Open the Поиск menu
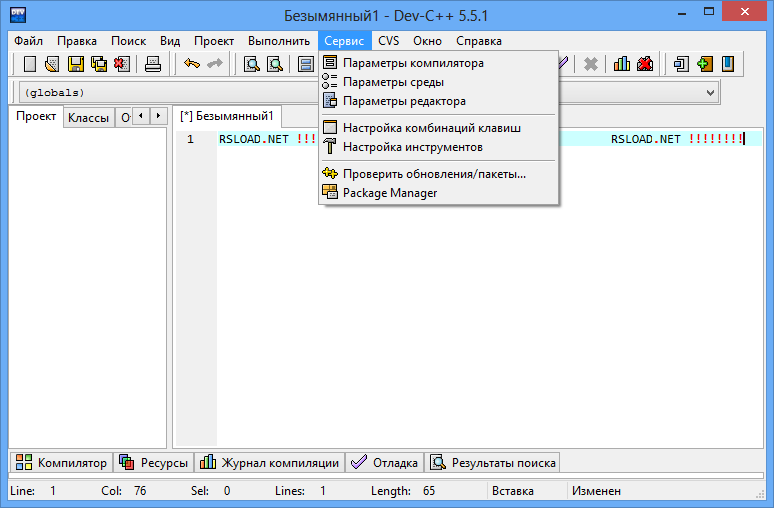774x508 pixels. tap(128, 41)
